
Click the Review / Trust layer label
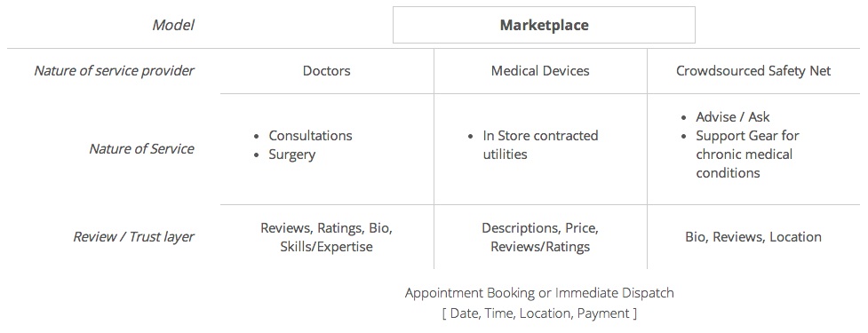[134, 237]
